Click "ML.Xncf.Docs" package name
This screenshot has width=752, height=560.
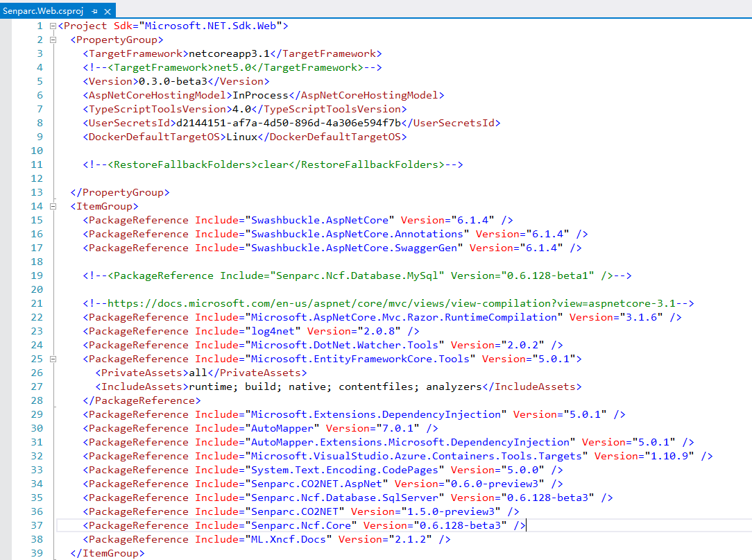[288, 540]
